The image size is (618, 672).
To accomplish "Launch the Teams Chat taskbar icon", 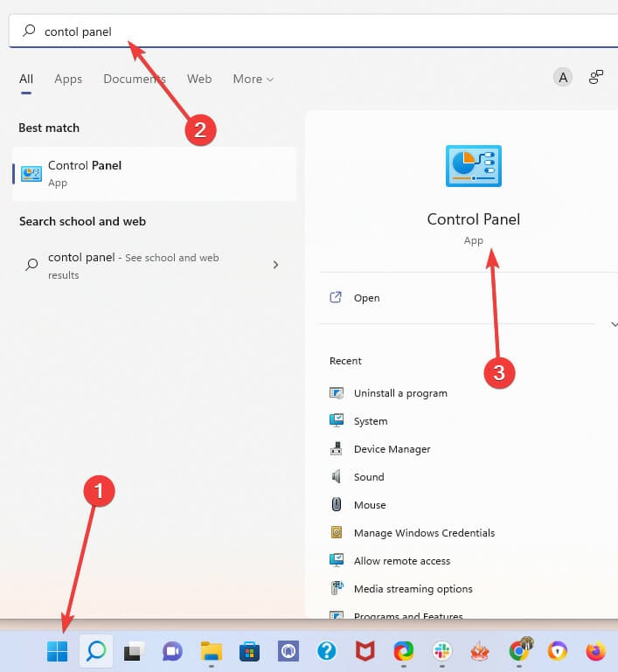I will click(172, 652).
